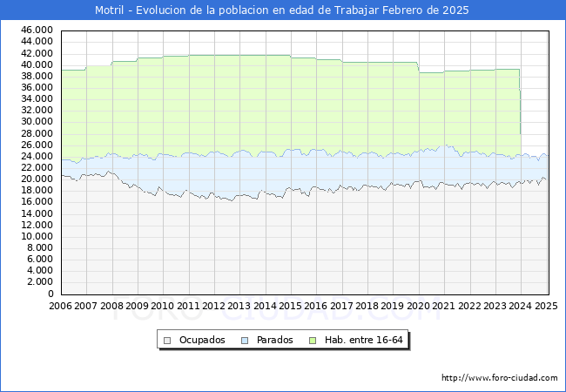Click the Hab. entre 16-64 legend swatch
Image resolution: width=566 pixels, height=392 pixels.
pyautogui.click(x=313, y=341)
